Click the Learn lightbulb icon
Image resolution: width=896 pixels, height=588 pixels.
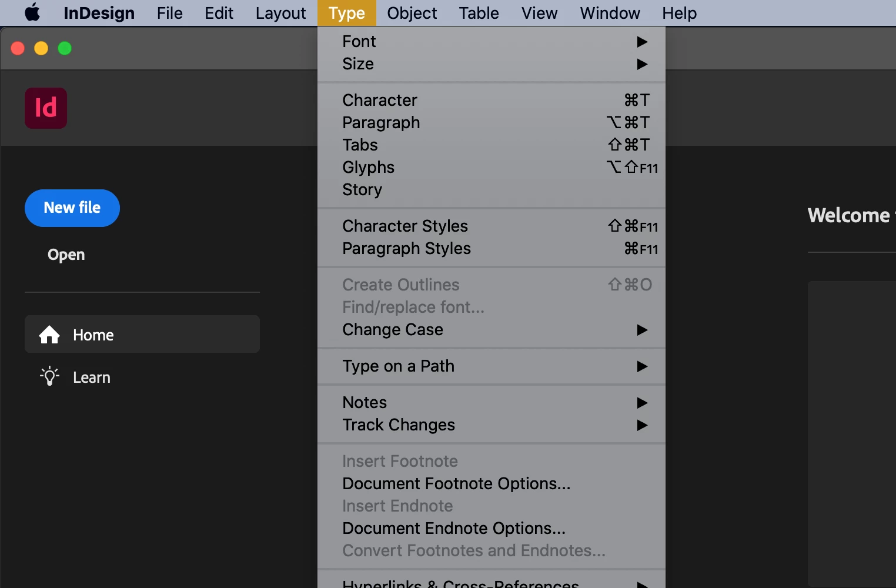pos(49,376)
